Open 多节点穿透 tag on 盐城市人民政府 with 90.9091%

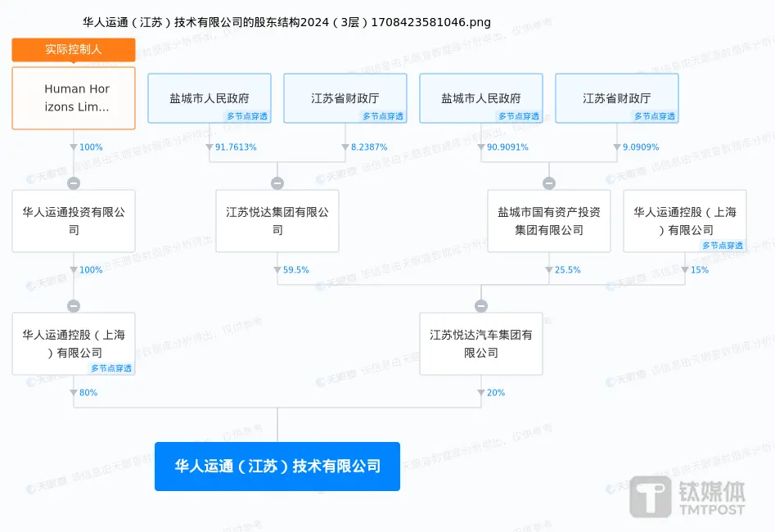pyautogui.click(x=519, y=116)
